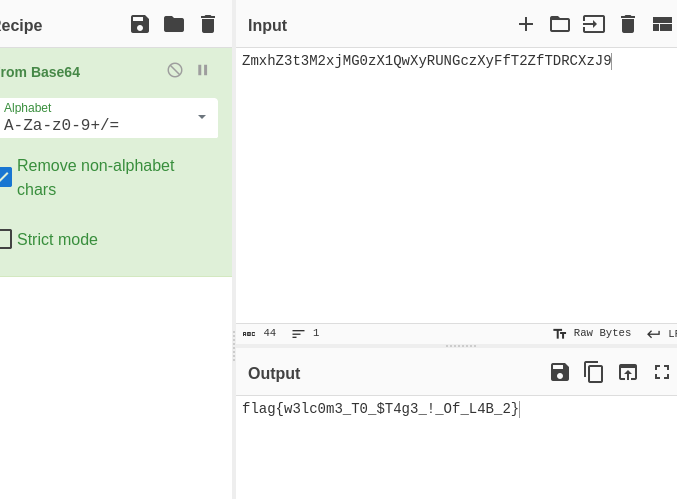
Task: Uncheck Remove non-alphabet chars checkbox
Action: [5, 177]
